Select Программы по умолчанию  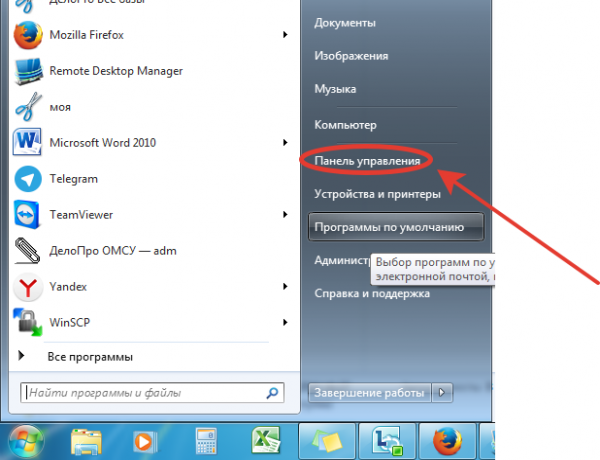click(396, 227)
